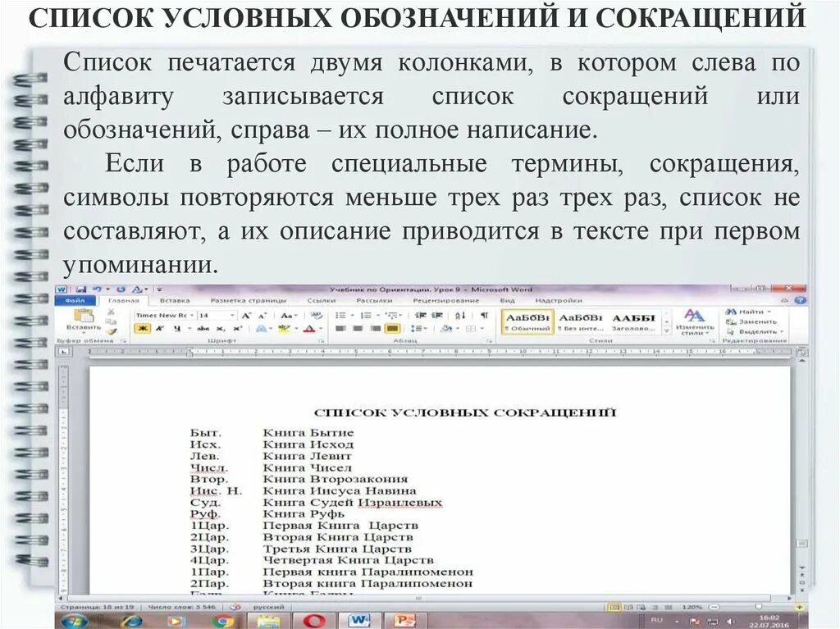Click the Redo icon in the quick access toolbar

[x=121, y=289]
